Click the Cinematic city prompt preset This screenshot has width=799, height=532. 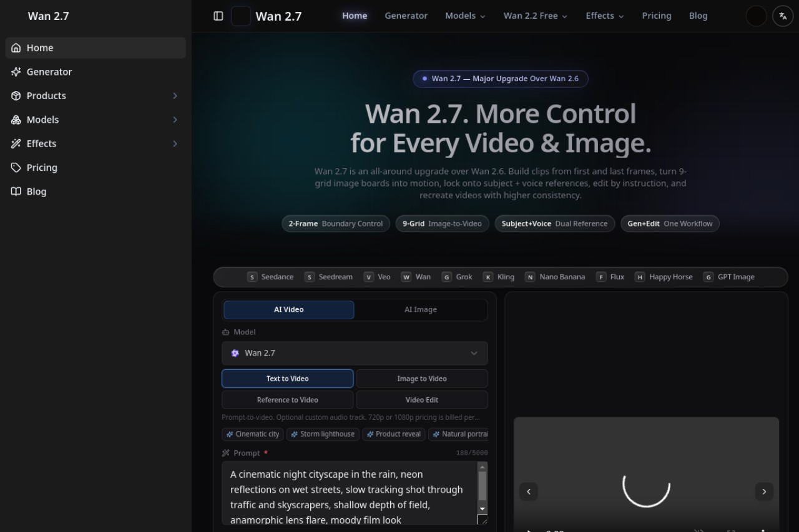[253, 434]
